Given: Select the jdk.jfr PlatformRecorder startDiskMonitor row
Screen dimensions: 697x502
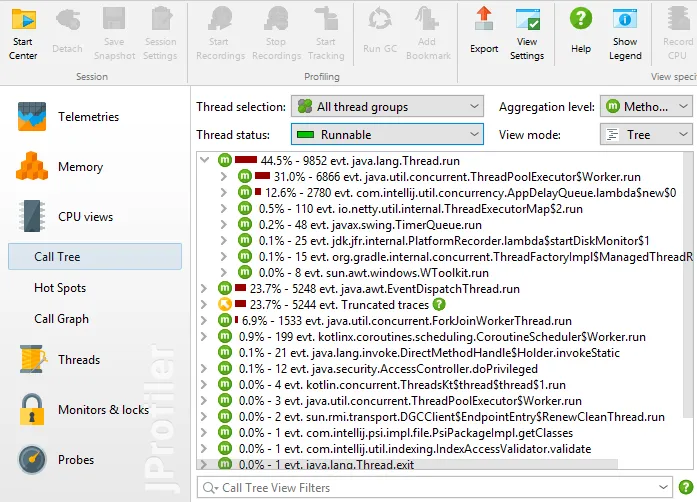Looking at the screenshot, I should (x=444, y=241).
